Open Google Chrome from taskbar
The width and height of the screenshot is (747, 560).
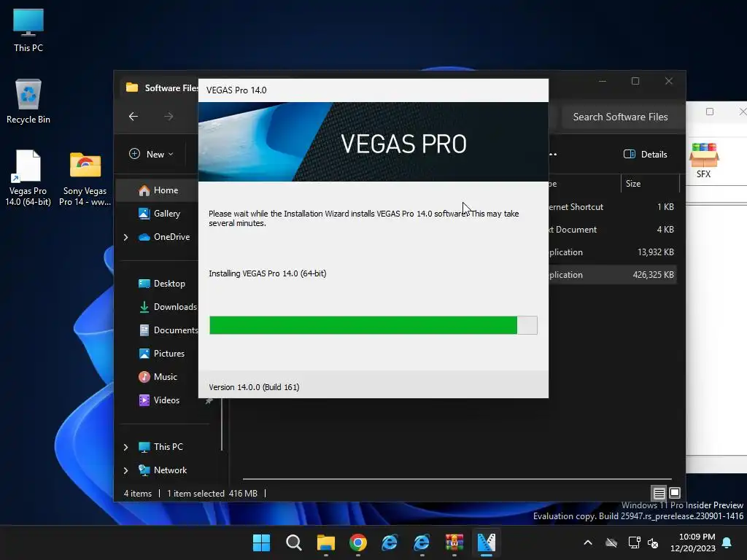click(357, 542)
